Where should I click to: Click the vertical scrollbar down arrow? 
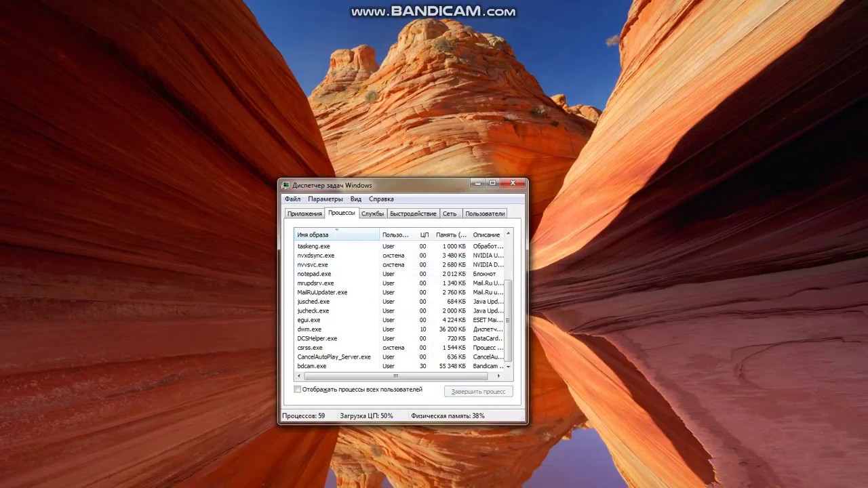click(508, 367)
